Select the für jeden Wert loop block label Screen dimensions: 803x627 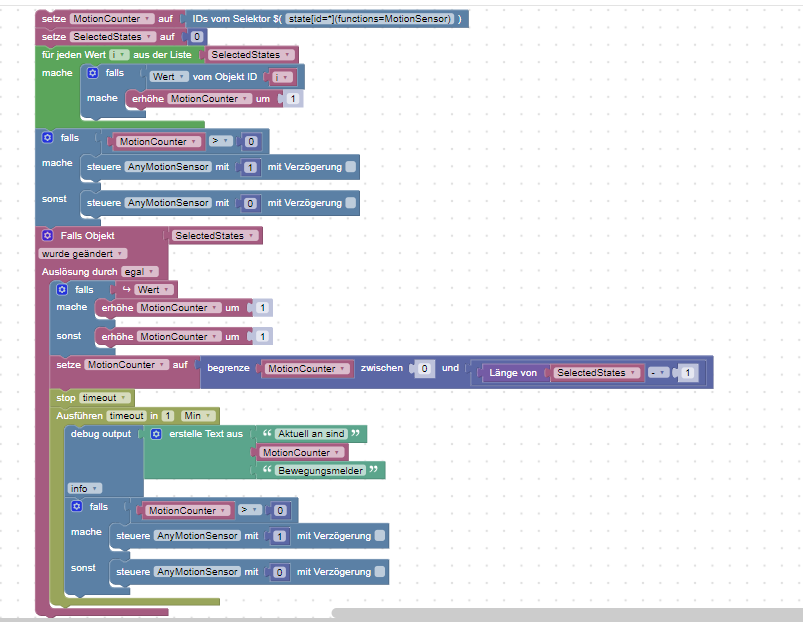tap(73, 54)
